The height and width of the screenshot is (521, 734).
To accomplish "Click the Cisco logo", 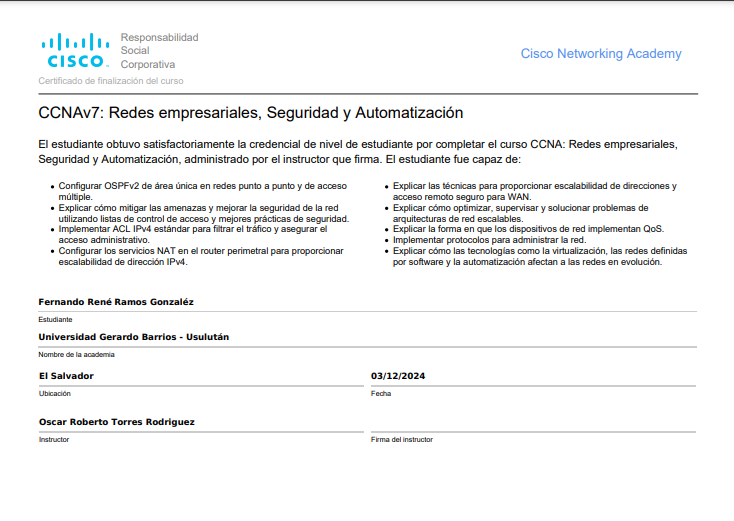I will coord(75,50).
